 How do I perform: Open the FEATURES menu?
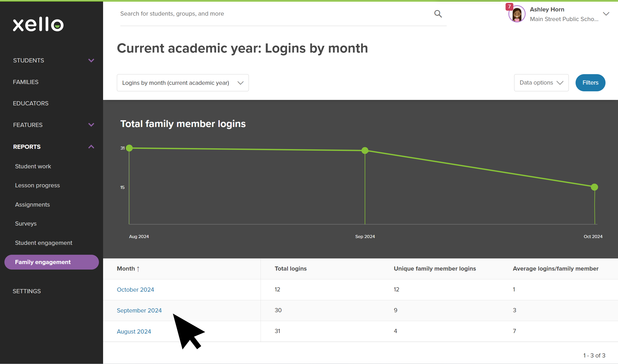pos(28,125)
